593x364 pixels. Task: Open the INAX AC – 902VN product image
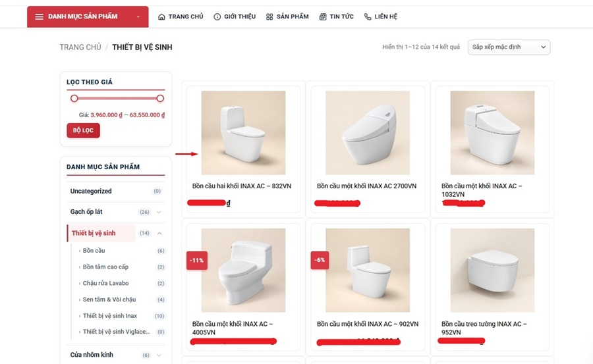[x=368, y=271]
